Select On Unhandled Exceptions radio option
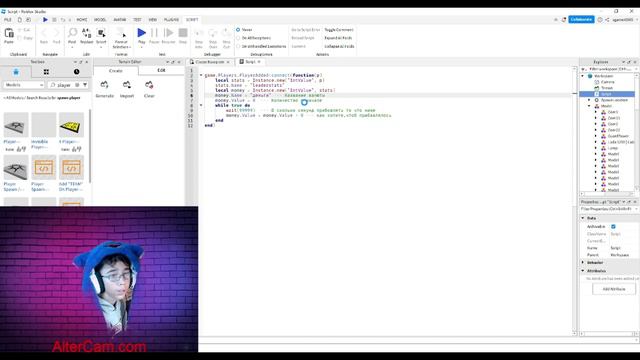The image size is (640, 360). point(238,47)
